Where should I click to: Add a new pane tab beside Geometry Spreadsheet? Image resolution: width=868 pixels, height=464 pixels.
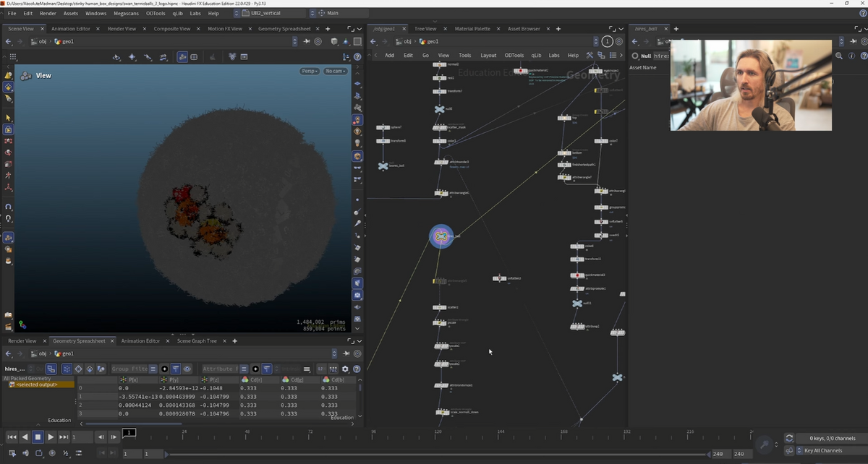click(x=328, y=29)
